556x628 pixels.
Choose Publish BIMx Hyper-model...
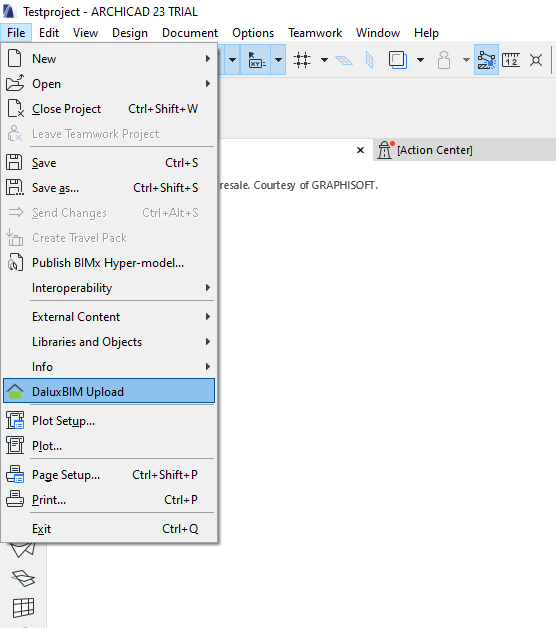[x=109, y=263]
